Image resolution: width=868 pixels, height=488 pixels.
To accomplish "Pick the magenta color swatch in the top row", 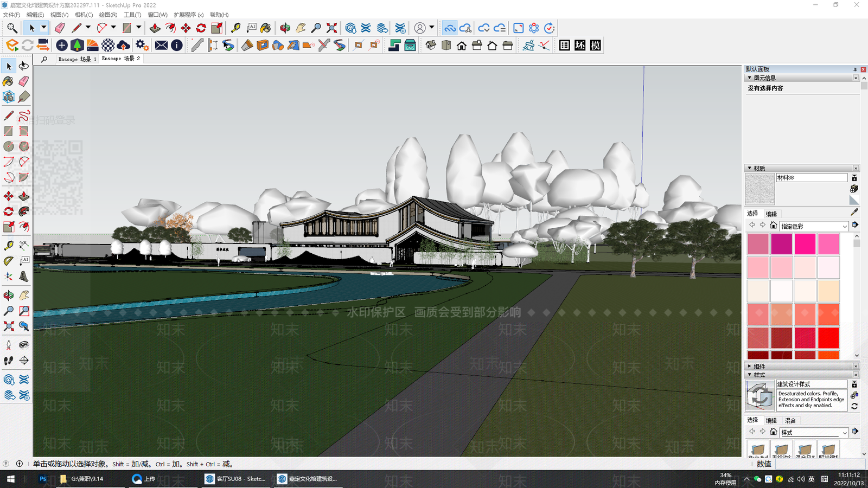I will coord(781,244).
